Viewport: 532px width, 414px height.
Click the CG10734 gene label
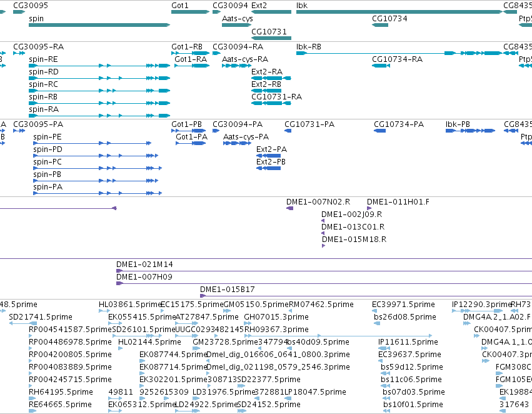click(389, 19)
